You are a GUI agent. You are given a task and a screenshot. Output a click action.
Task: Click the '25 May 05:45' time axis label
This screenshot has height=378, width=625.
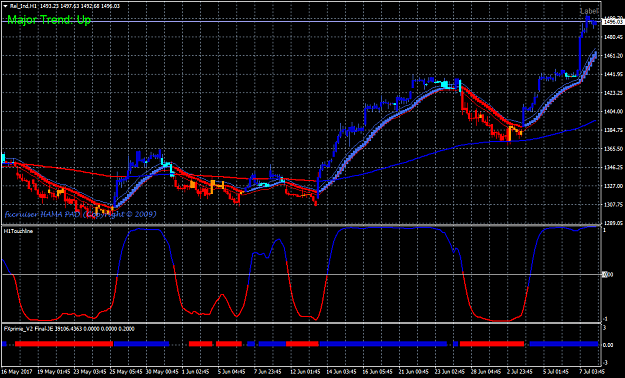[126, 371]
